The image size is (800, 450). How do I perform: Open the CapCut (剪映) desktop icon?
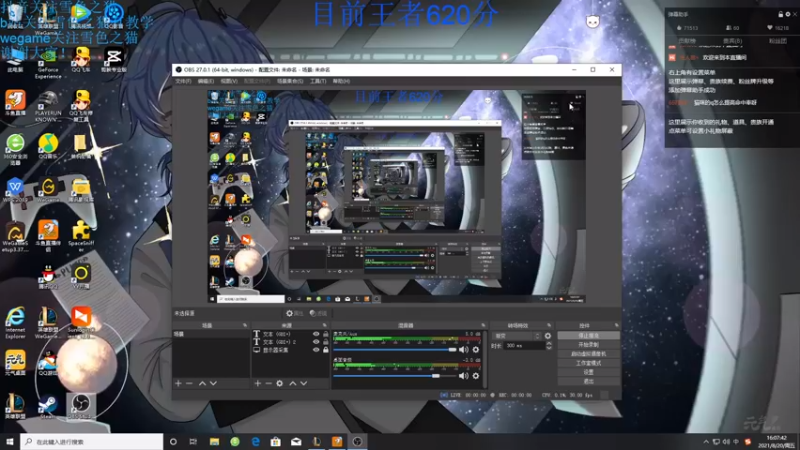coord(113,59)
